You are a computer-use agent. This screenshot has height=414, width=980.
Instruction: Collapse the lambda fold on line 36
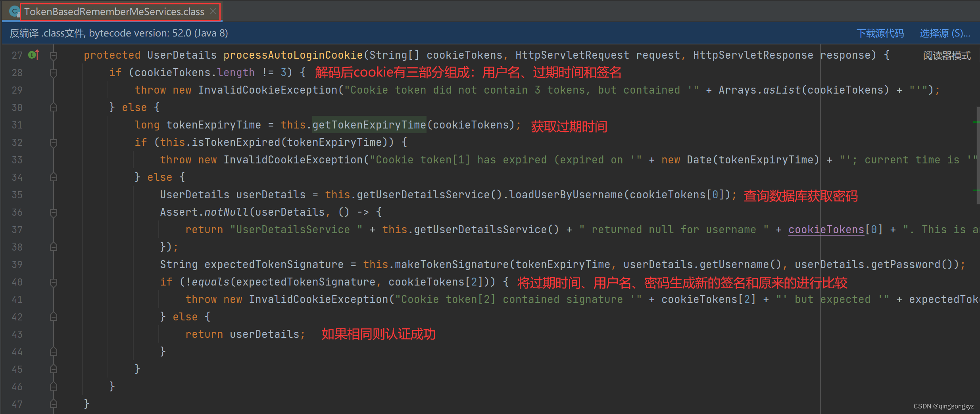point(54,213)
